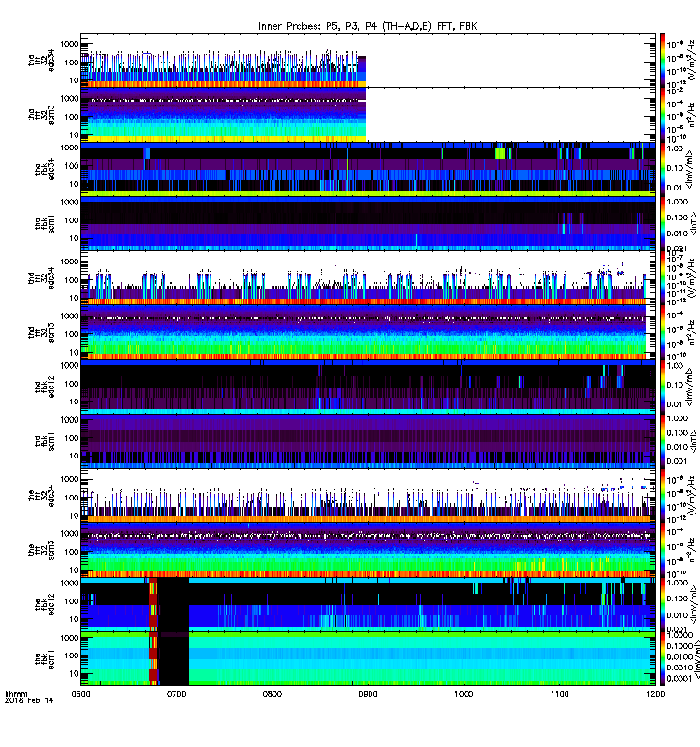Select the 'thd fff 32 edc34' panel label

(41, 278)
